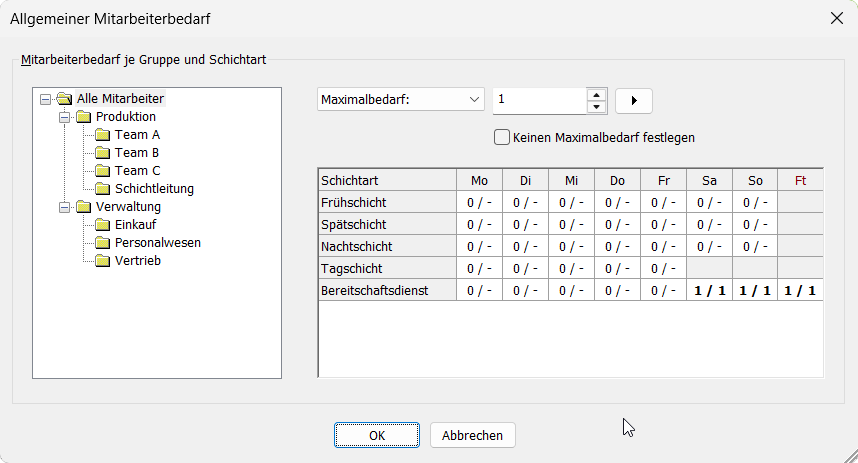Image resolution: width=858 pixels, height=463 pixels.
Task: Click the Alle Mitarbeiter folder icon
Action: pyautogui.click(x=65, y=99)
